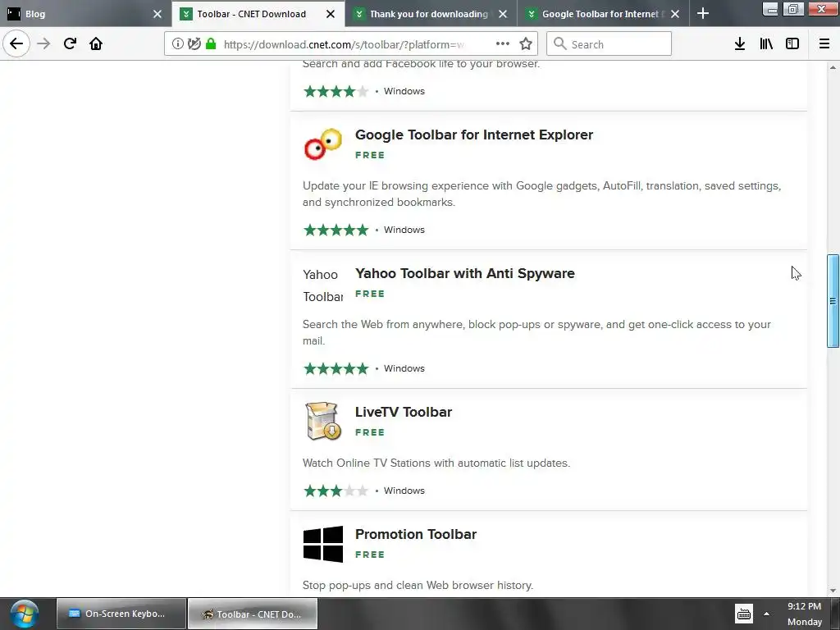The height and width of the screenshot is (630, 840).
Task: Click Yahoo Toolbar's five-star rating
Action: [x=336, y=368]
